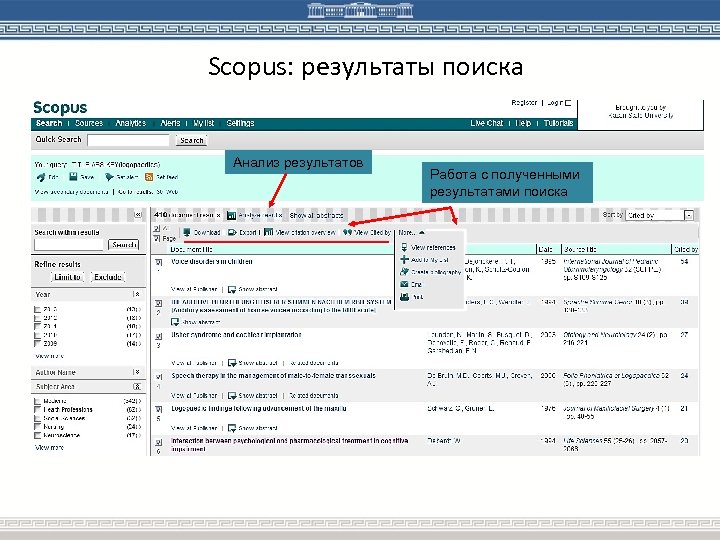Collapse the More... menu

click(411, 233)
